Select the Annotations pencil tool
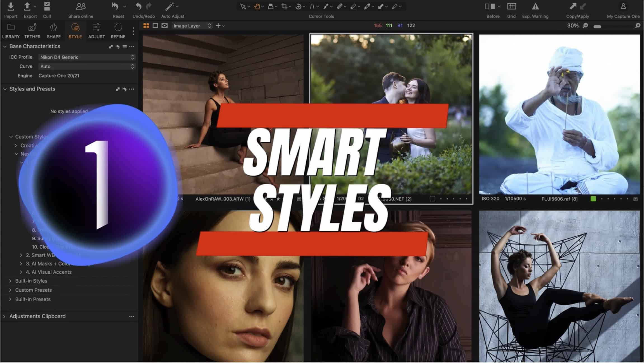This screenshot has width=644, height=363. click(x=395, y=6)
